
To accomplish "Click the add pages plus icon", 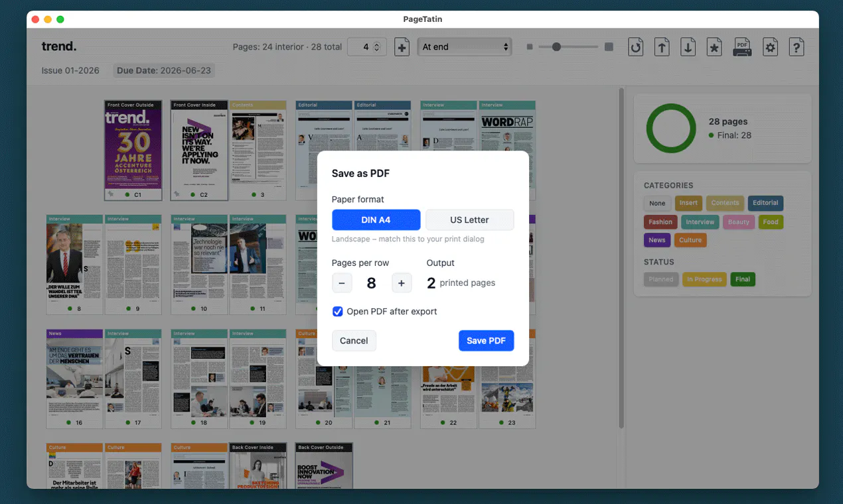I will click(402, 47).
